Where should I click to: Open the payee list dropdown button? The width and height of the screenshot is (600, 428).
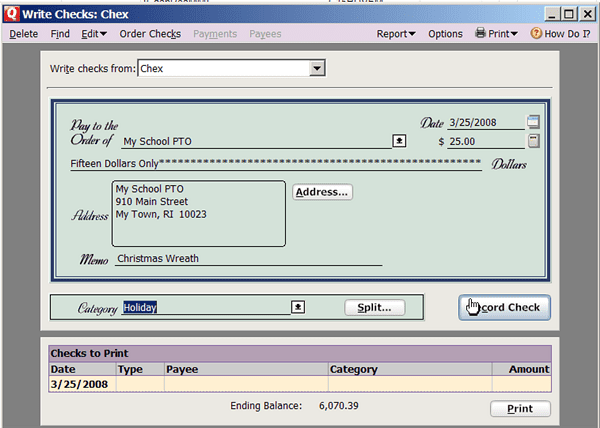pyautogui.click(x=399, y=141)
